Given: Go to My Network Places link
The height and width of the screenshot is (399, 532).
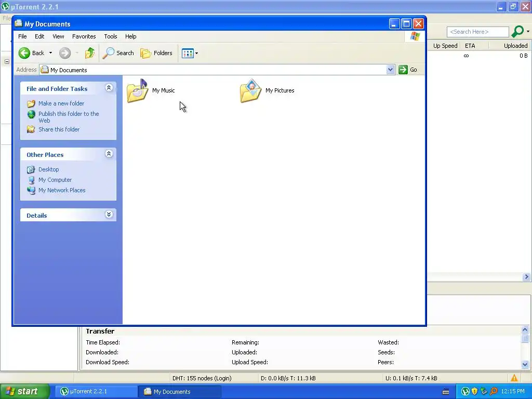Looking at the screenshot, I should click(x=62, y=190).
